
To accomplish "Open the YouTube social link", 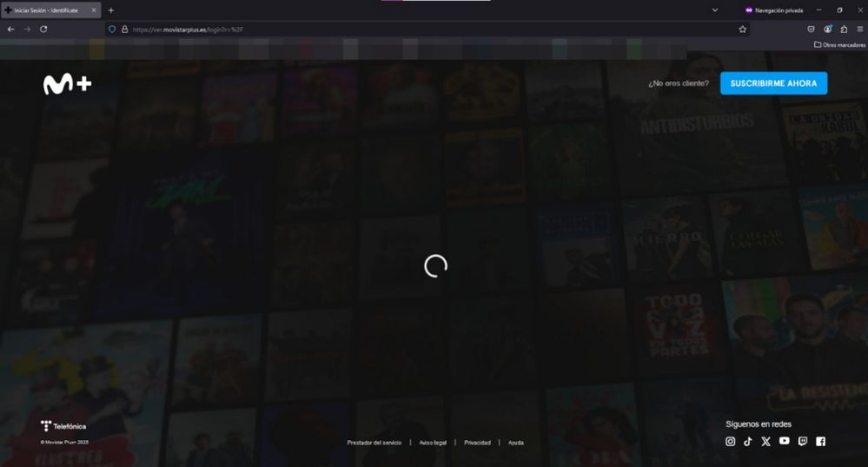I will pos(785,442).
